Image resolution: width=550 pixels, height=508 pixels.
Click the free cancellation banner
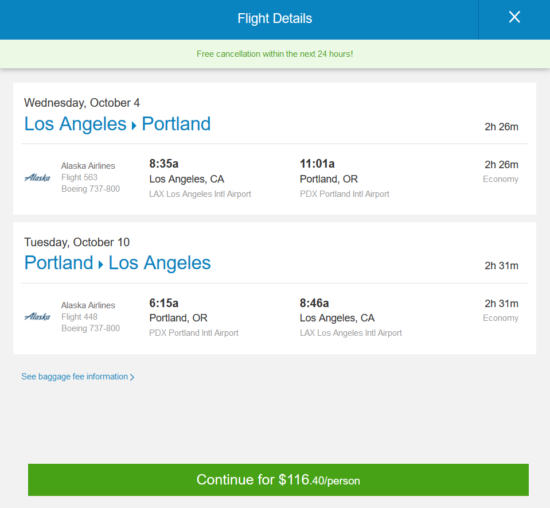[275, 54]
